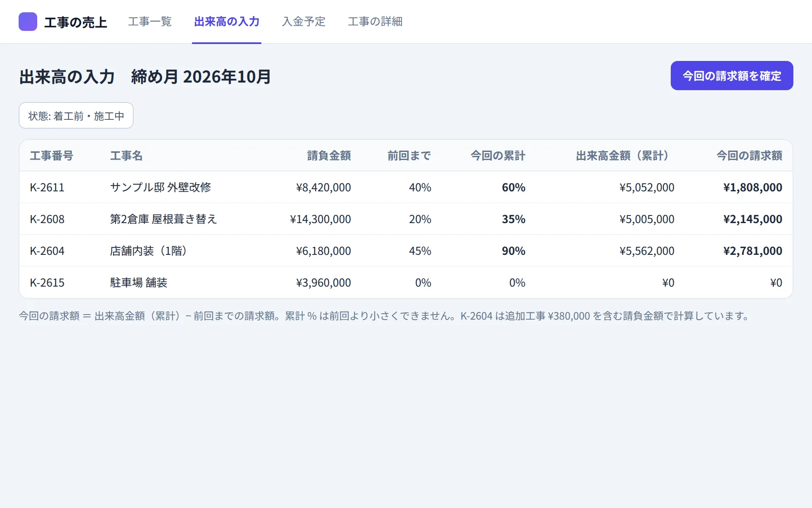Click previous 40% in K-2611 row
Viewport: 812px width, 508px height.
click(420, 188)
